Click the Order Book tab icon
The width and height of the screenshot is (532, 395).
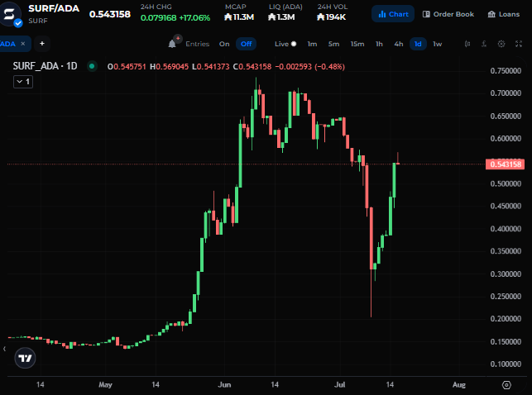[x=426, y=14]
